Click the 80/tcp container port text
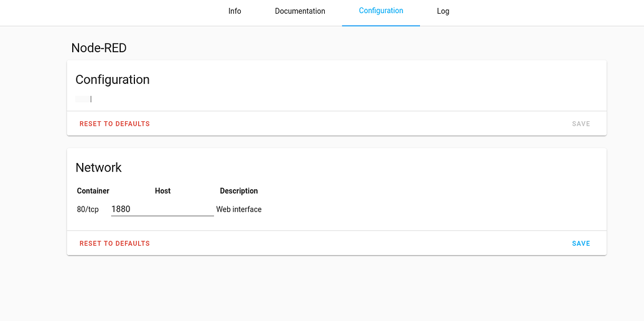 point(88,210)
